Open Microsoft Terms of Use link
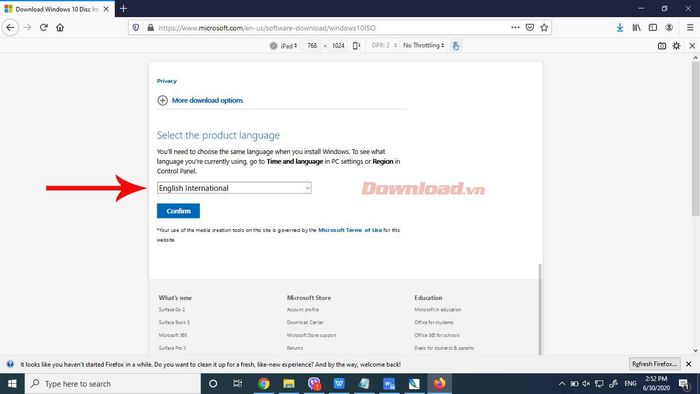The height and width of the screenshot is (394, 700). point(350,230)
